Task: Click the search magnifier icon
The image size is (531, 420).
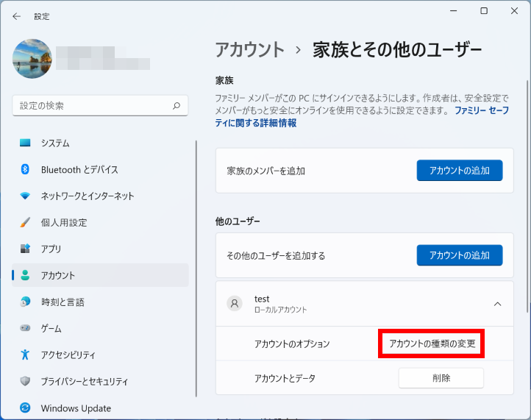Action: (x=177, y=106)
